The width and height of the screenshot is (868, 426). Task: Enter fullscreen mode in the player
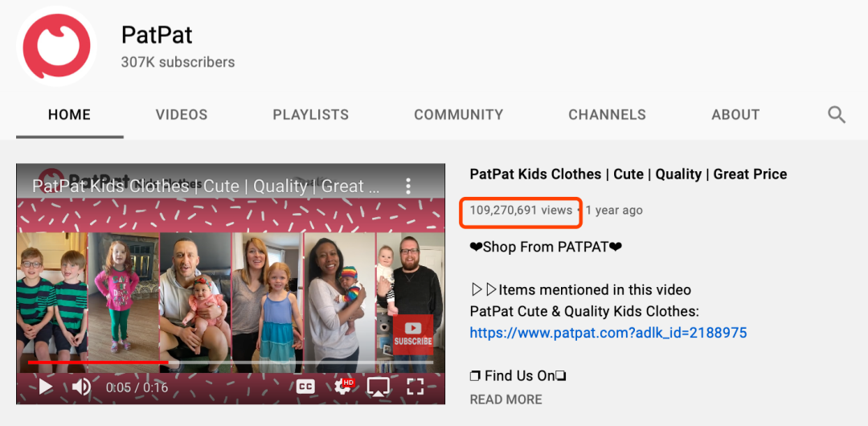point(416,387)
